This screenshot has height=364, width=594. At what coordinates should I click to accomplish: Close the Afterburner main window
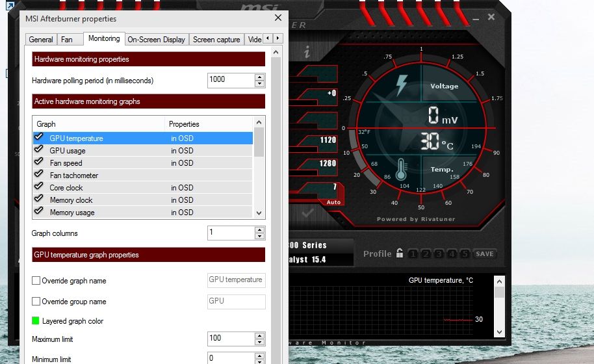(491, 17)
